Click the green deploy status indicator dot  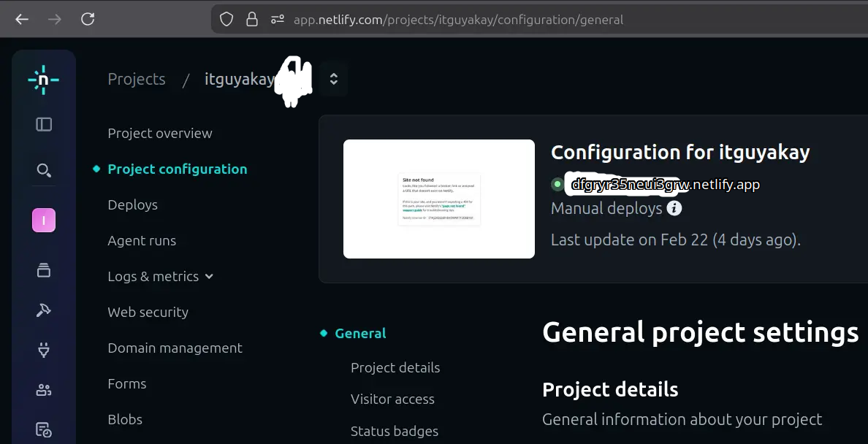pos(556,184)
